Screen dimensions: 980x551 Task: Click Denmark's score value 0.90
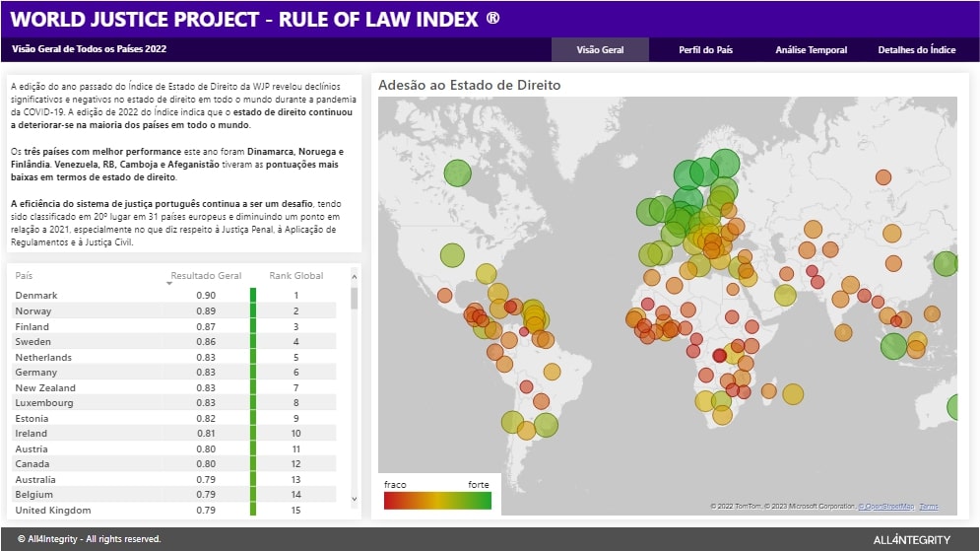pyautogui.click(x=206, y=295)
